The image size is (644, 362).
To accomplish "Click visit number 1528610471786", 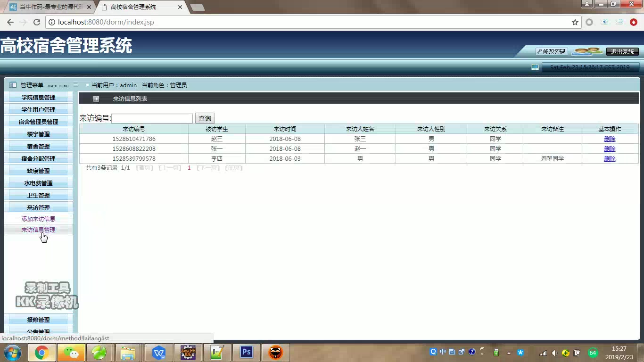I will tap(134, 139).
